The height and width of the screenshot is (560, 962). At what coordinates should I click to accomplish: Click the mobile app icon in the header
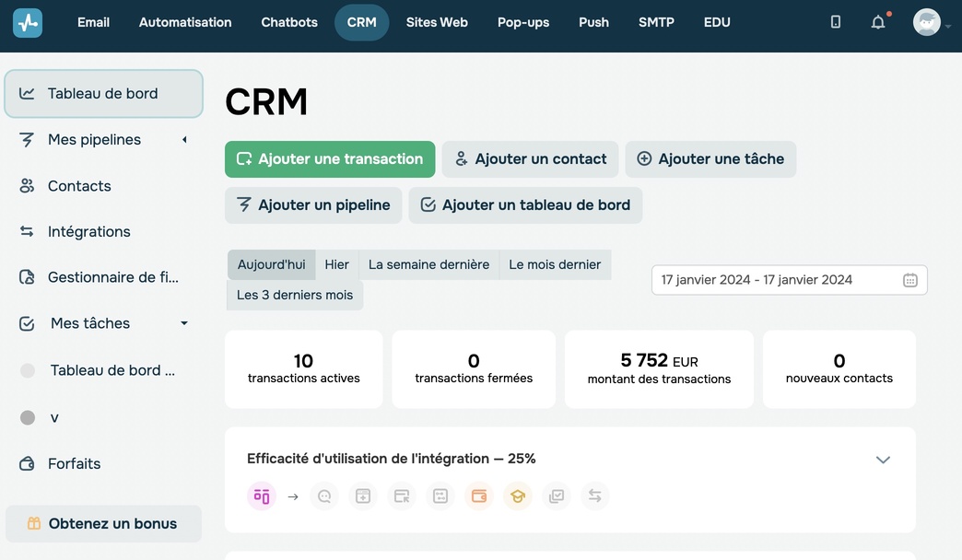coord(835,21)
